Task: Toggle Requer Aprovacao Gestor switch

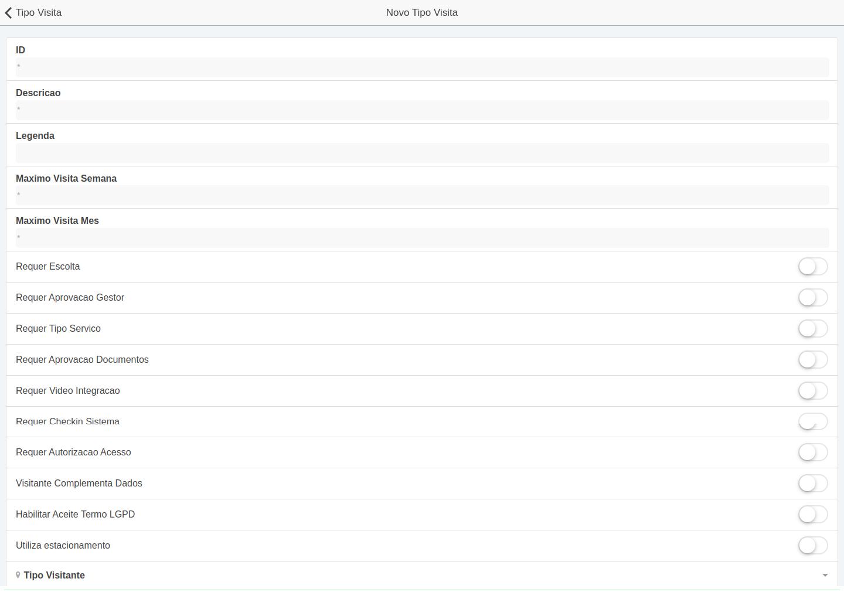Action: tap(812, 298)
